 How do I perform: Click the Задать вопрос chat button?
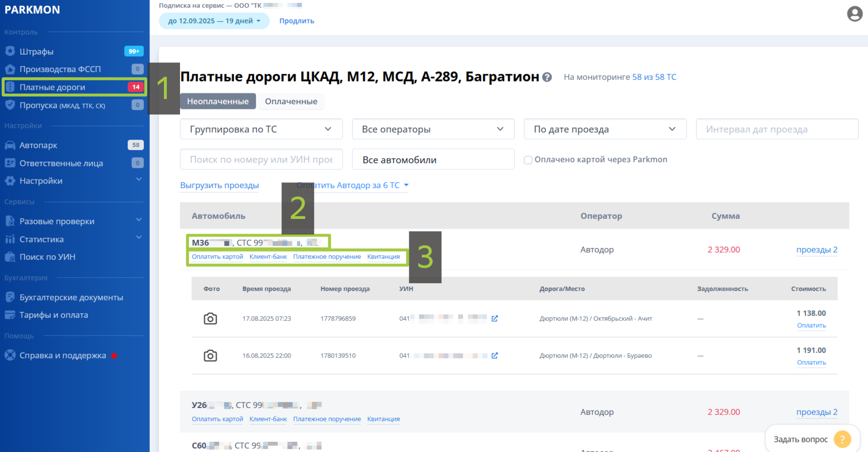pyautogui.click(x=812, y=439)
